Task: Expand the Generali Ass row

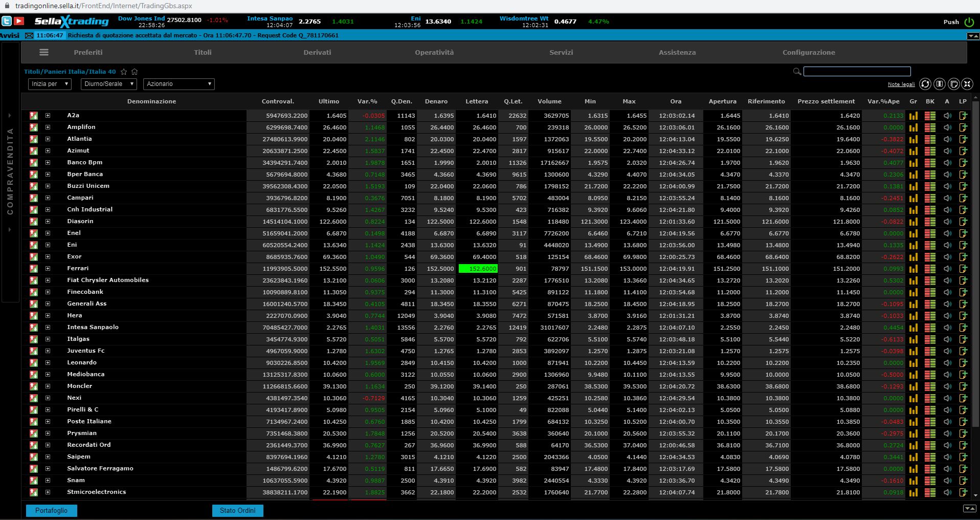Action: click(x=48, y=304)
